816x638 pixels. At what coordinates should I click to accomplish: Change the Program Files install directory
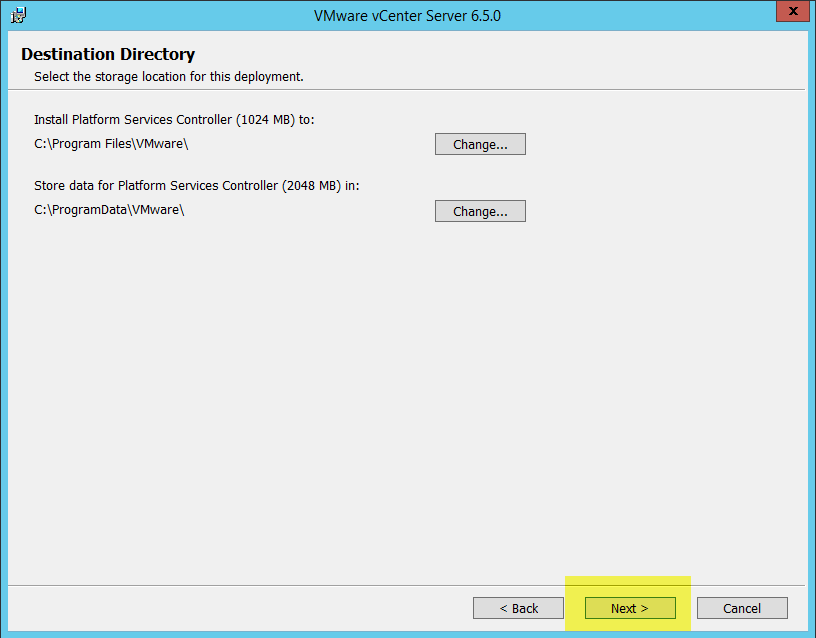pyautogui.click(x=480, y=144)
